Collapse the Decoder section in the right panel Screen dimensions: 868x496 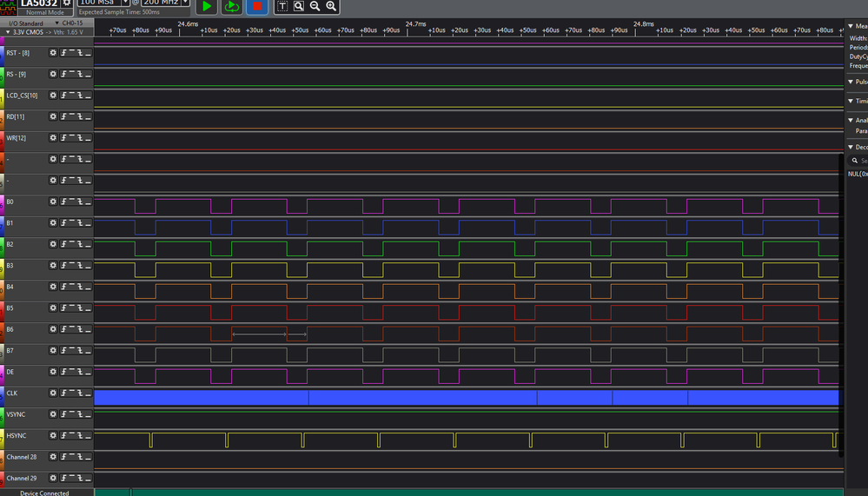[x=851, y=147]
